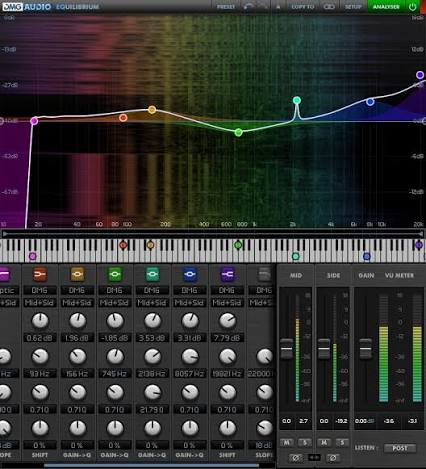Click the blue 8057 Hz band shape icon

(x=190, y=275)
